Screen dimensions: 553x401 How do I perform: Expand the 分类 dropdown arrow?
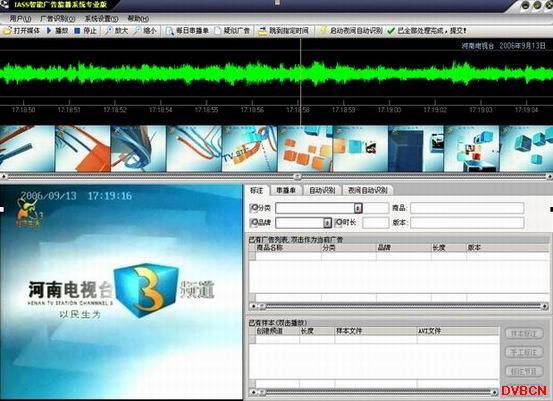358,208
